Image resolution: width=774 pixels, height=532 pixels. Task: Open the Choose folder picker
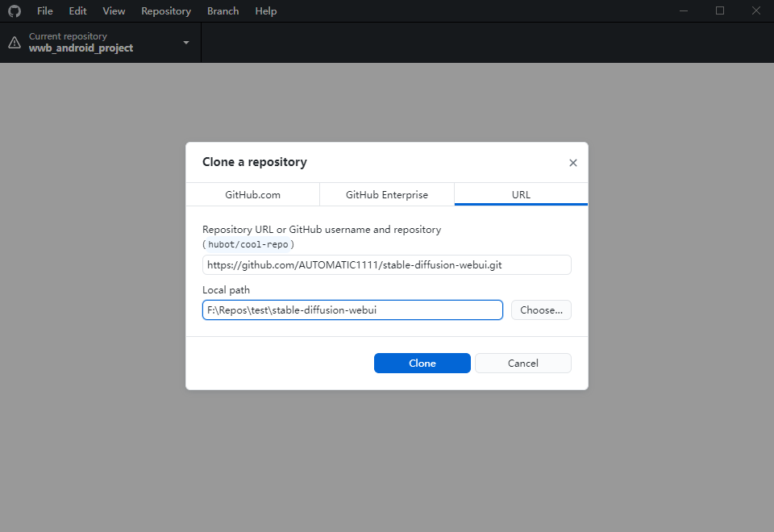[540, 310]
